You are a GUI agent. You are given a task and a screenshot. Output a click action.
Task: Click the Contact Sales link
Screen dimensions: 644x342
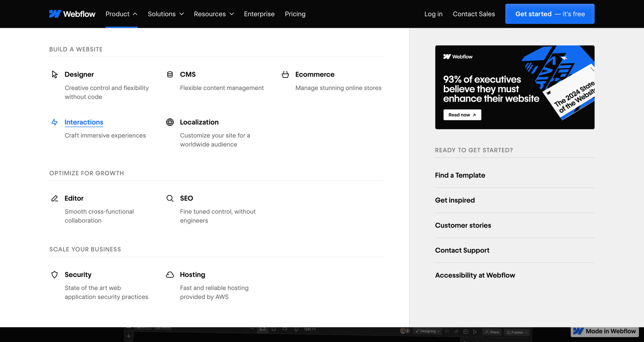[x=474, y=14]
